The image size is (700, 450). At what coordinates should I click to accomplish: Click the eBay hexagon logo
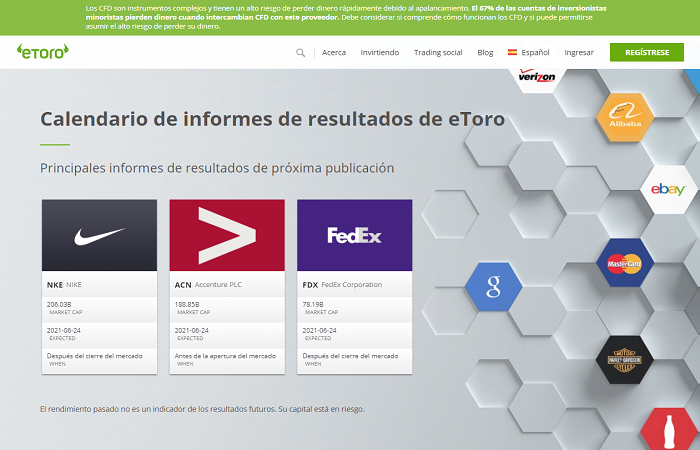668,189
